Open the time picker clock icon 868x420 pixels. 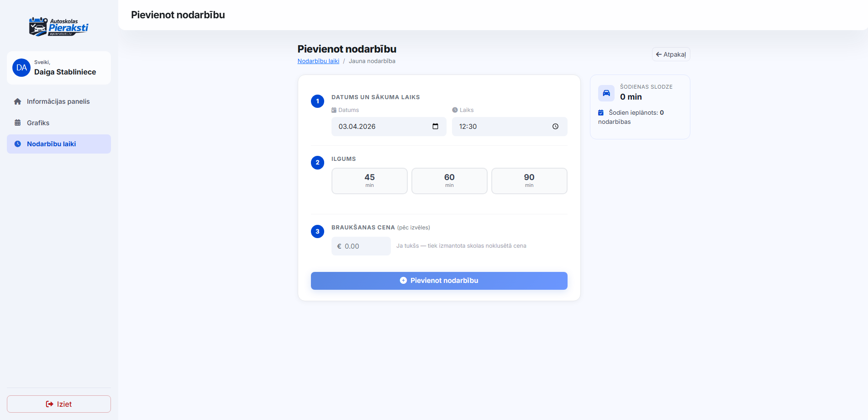(555, 127)
